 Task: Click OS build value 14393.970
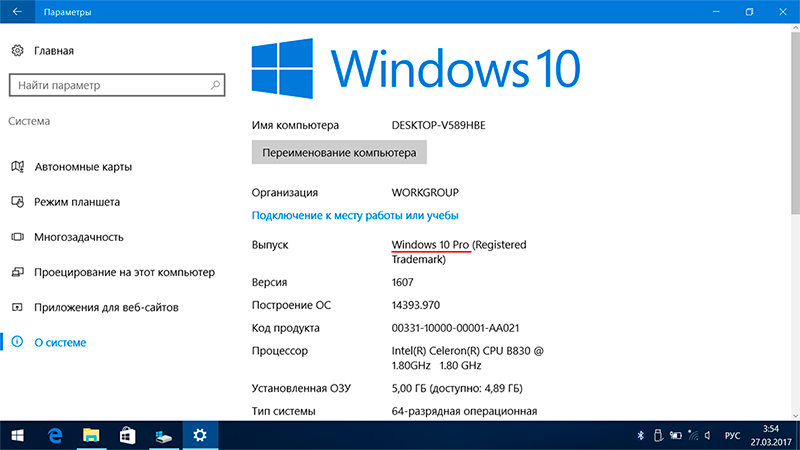[x=415, y=305]
